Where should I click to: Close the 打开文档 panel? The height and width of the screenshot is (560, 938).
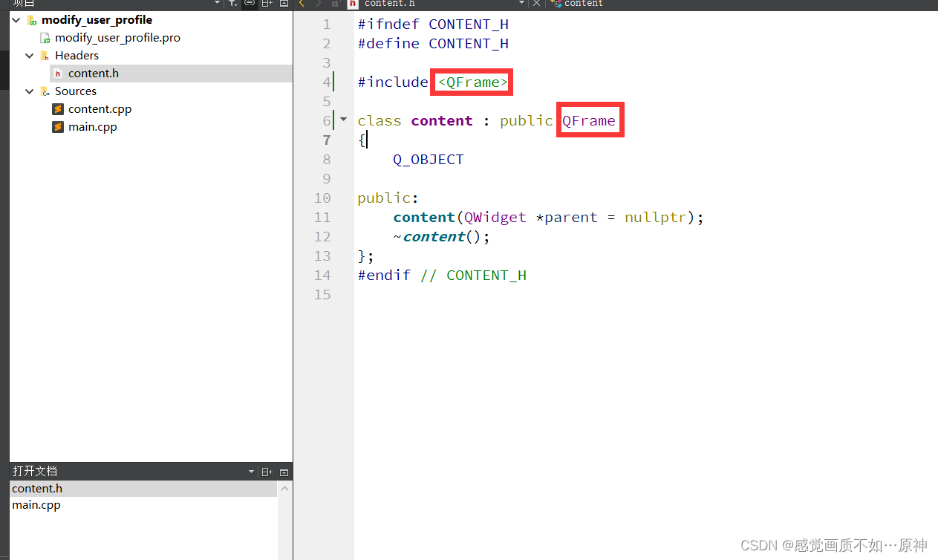coord(284,472)
